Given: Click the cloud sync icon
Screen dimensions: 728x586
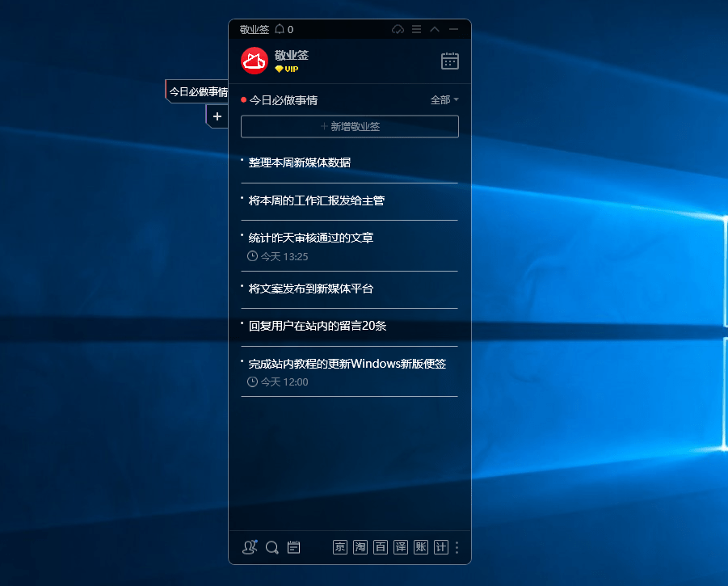Looking at the screenshot, I should click(398, 29).
